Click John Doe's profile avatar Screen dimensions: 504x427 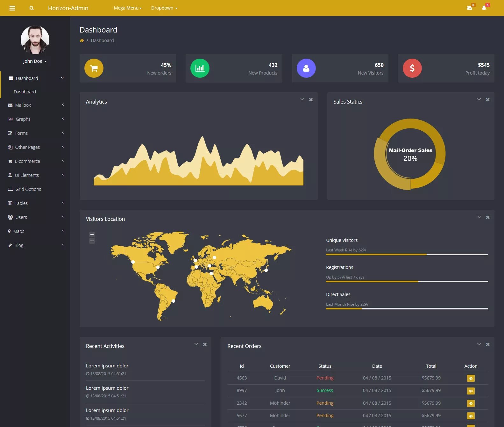(x=35, y=40)
